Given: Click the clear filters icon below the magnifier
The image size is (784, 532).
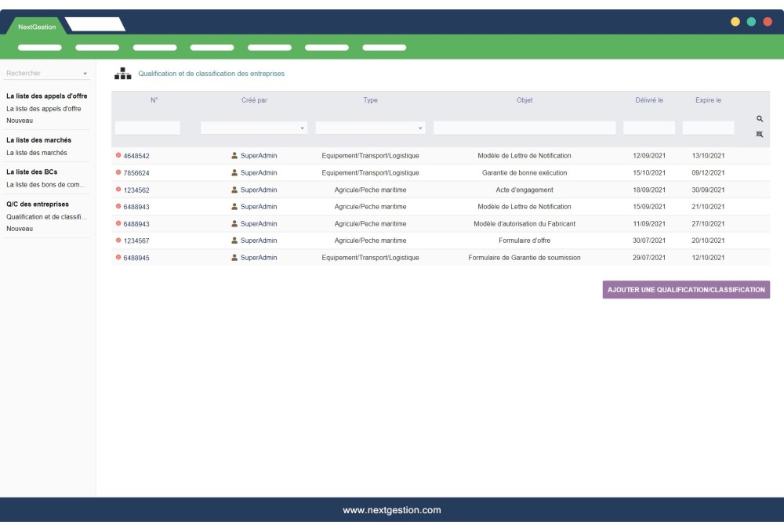Looking at the screenshot, I should pos(759,134).
